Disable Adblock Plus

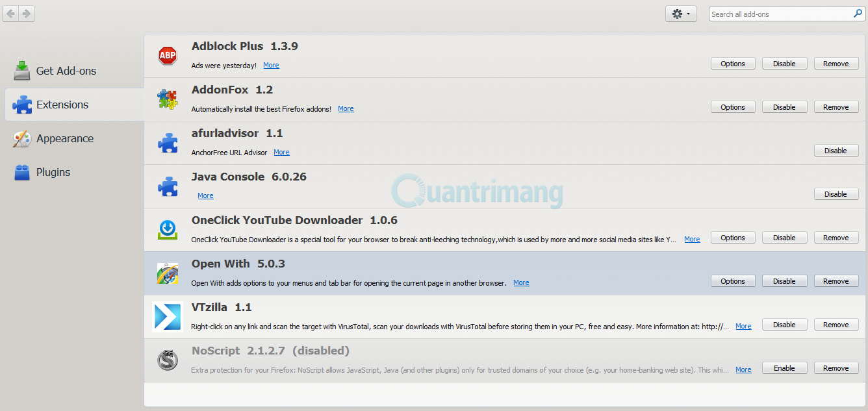point(784,64)
